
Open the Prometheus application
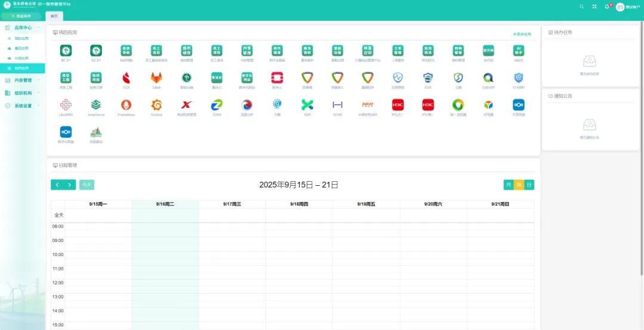[x=126, y=105]
